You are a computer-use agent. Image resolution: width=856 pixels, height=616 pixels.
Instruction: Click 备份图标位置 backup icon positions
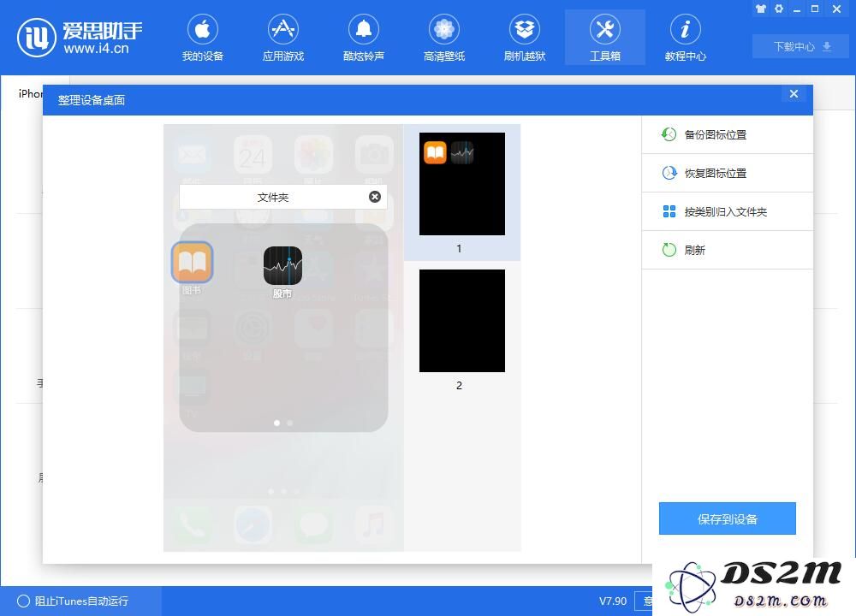click(727, 135)
